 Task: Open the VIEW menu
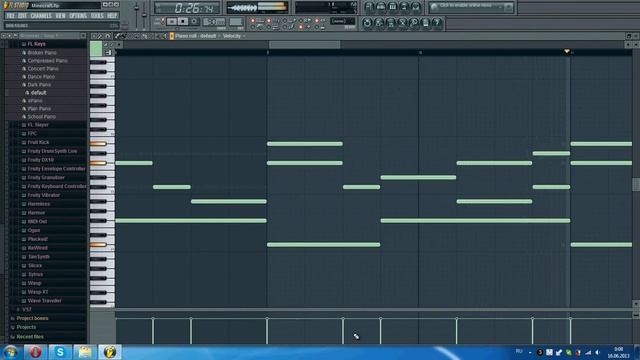coord(60,16)
